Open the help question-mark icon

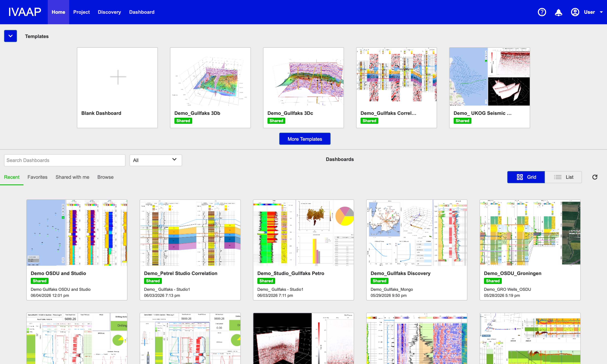point(542,12)
